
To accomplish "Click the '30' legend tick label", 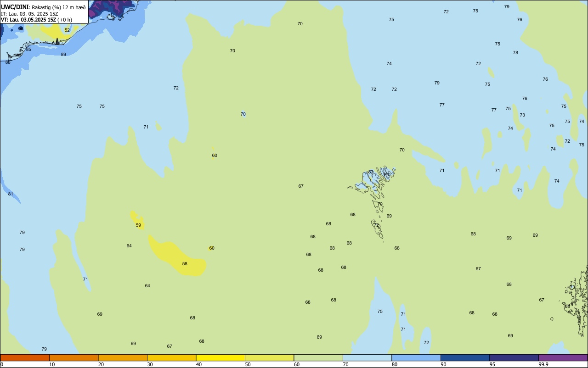I will click(150, 364).
